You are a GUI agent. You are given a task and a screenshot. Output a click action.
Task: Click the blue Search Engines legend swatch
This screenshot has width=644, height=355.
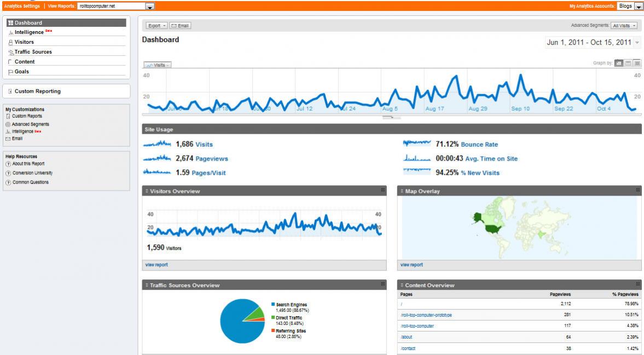(273, 305)
